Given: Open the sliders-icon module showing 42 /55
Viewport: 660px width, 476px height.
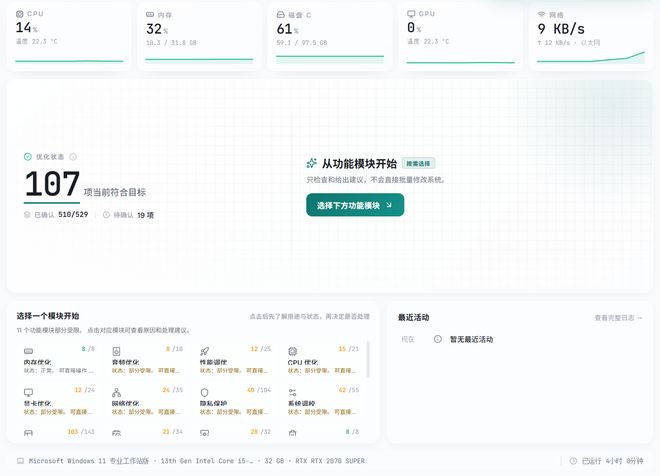Looking at the screenshot, I should (x=293, y=392).
